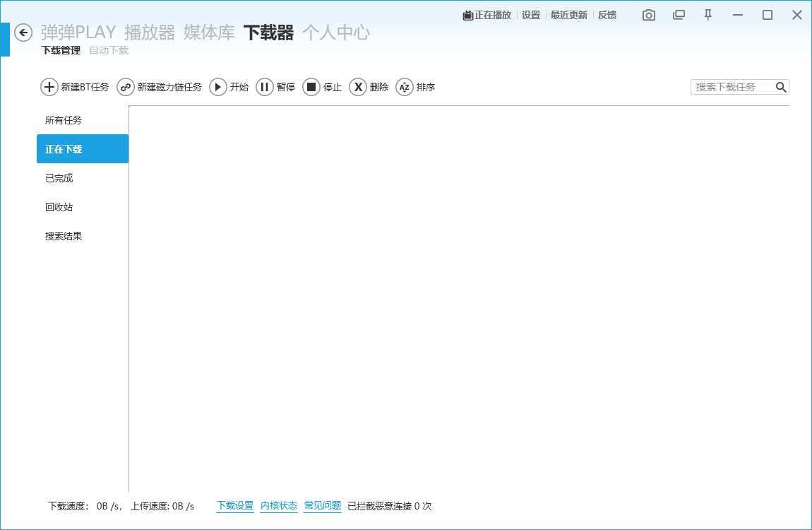The image size is (812, 530).
Task: Select the 下载管理 sub-tab
Action: [61, 50]
